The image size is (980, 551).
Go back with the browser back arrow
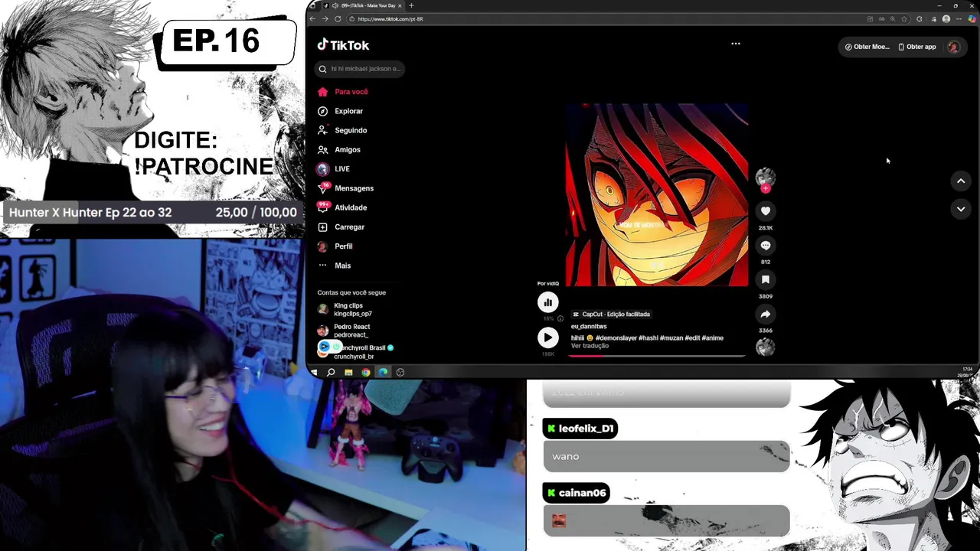pyautogui.click(x=312, y=18)
